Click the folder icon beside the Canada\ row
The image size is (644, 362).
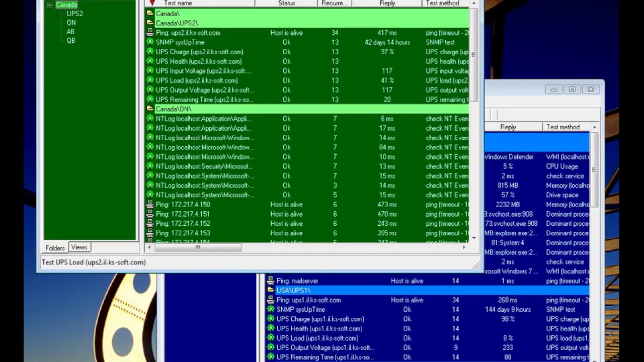point(150,14)
